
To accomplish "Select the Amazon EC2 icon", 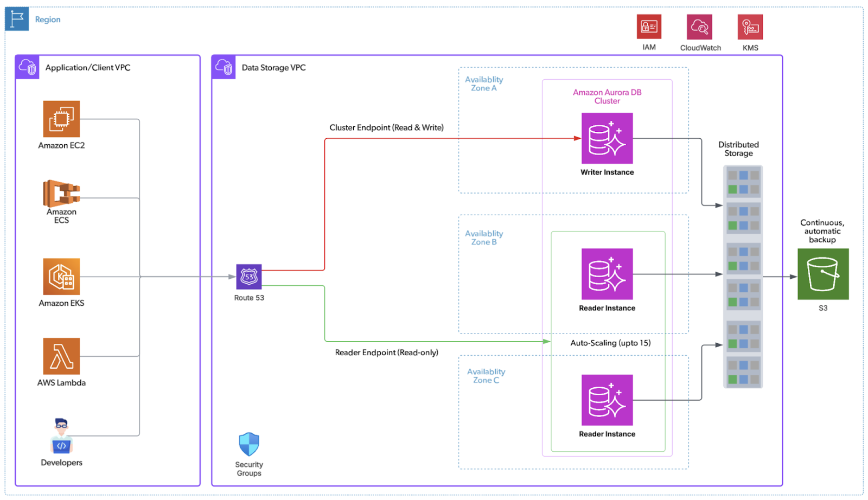I will click(61, 119).
